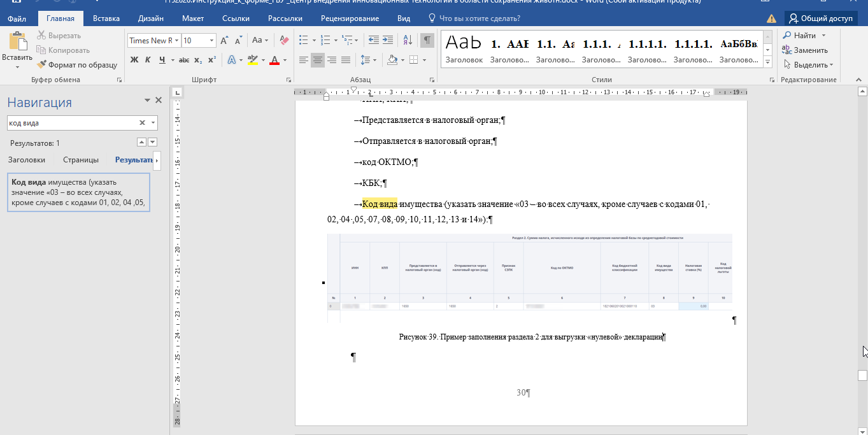
Task: Close the Navigation pane
Action: pos(159,101)
